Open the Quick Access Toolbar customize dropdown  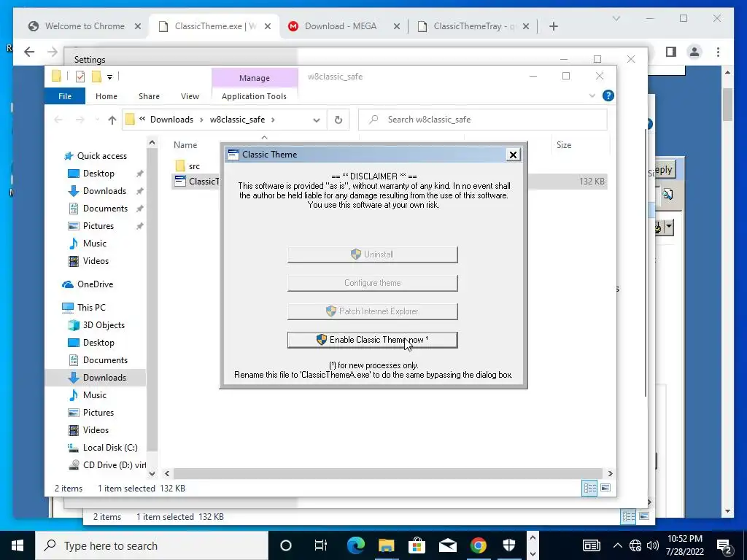point(109,77)
